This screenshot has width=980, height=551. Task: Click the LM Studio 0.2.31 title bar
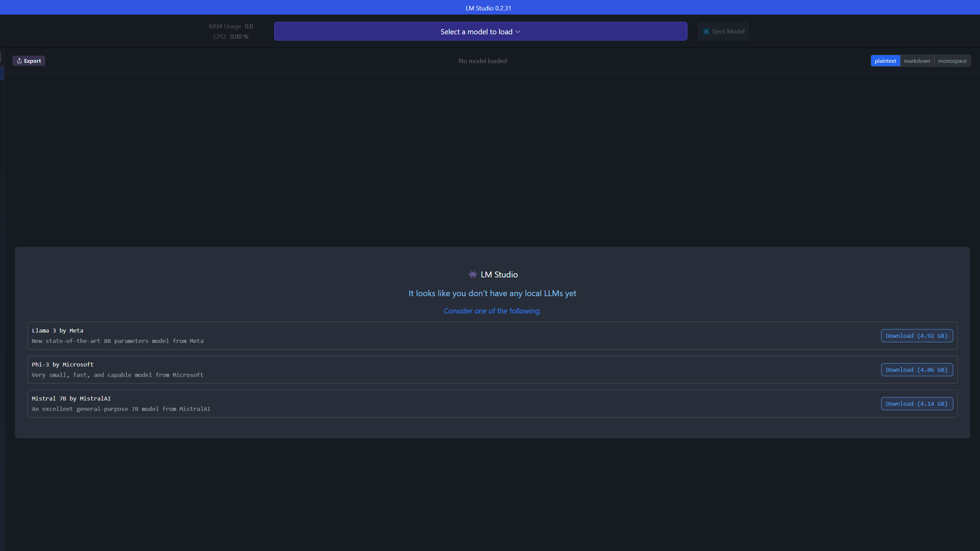tap(488, 8)
